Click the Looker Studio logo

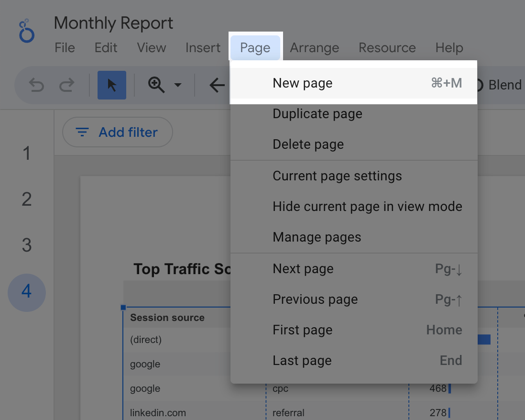coord(26,30)
